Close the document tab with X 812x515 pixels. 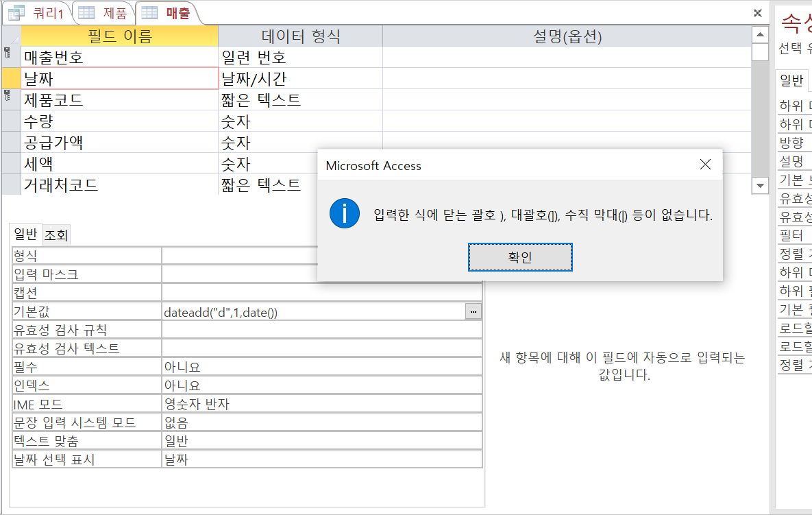click(757, 12)
